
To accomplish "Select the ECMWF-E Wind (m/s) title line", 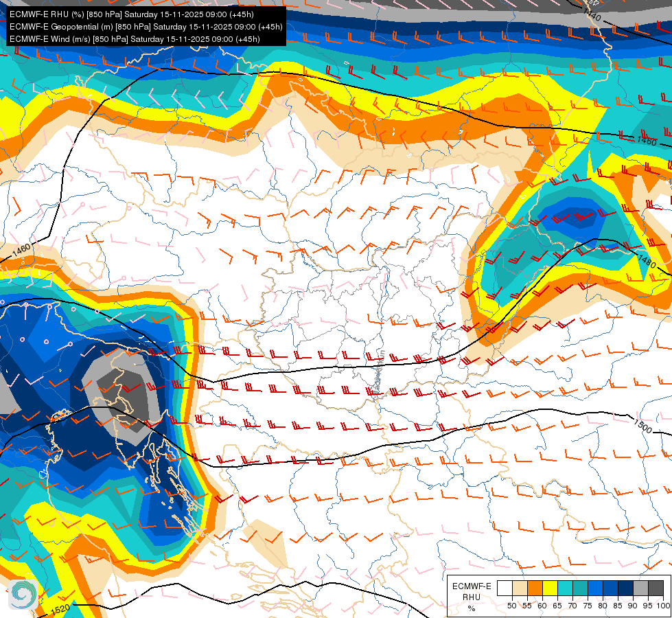I will (x=135, y=39).
